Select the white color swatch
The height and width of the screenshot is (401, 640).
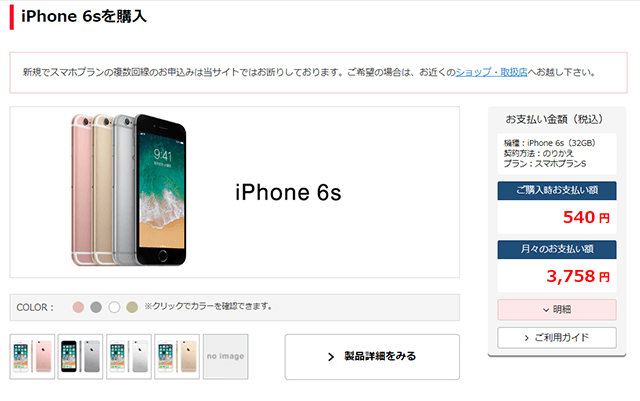click(114, 307)
